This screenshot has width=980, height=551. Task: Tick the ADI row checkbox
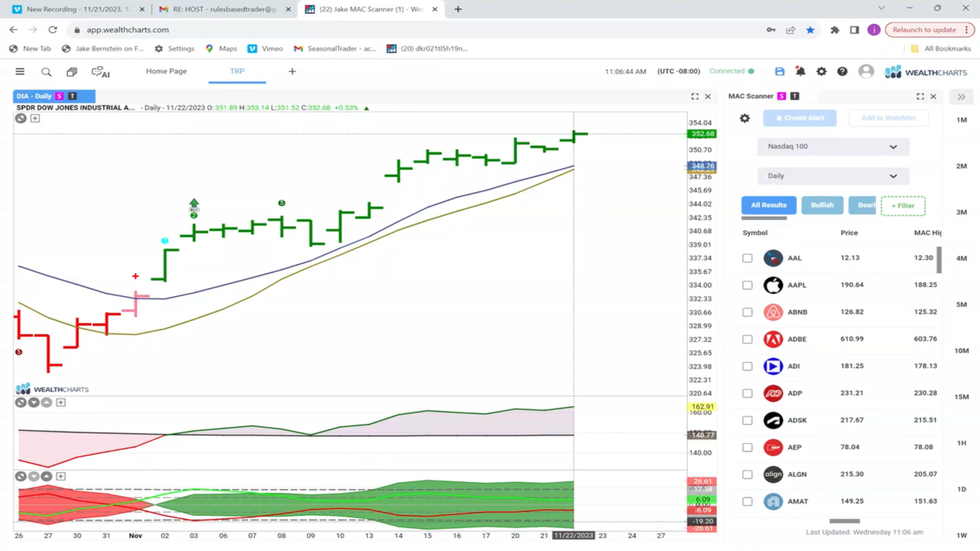pyautogui.click(x=747, y=366)
